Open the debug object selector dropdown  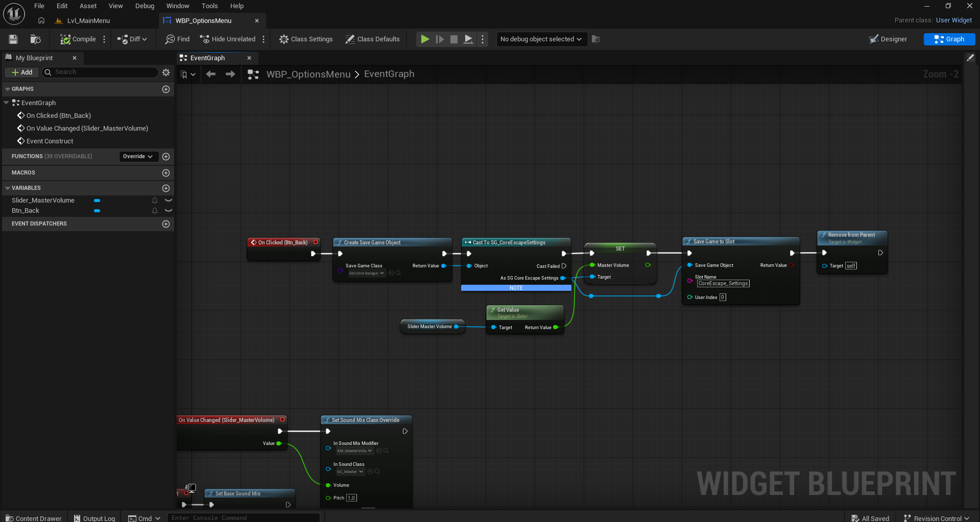541,39
